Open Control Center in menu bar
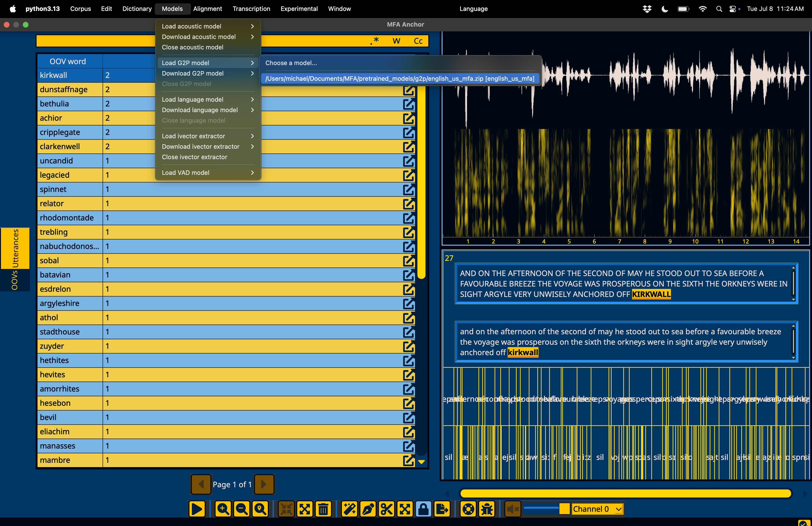Screen dimensions: 812x526 coord(732,9)
